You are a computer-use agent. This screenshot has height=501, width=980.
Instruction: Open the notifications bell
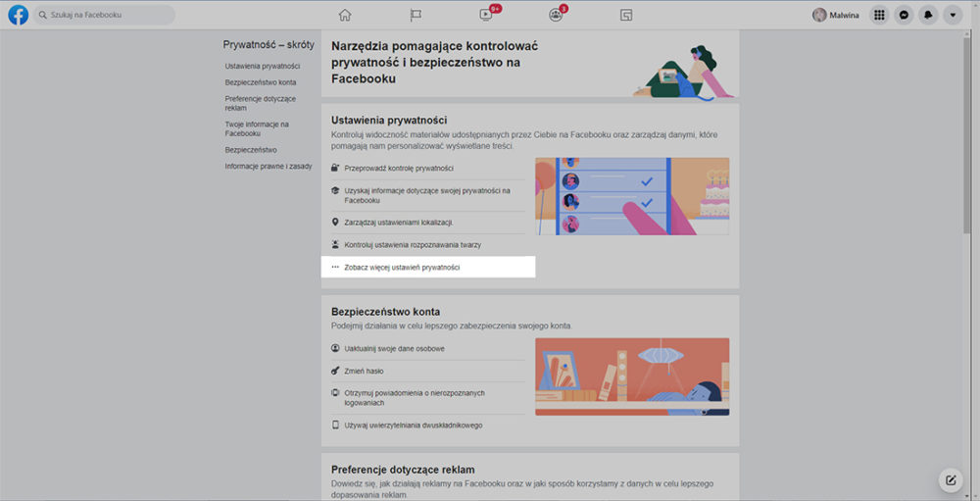tap(928, 15)
